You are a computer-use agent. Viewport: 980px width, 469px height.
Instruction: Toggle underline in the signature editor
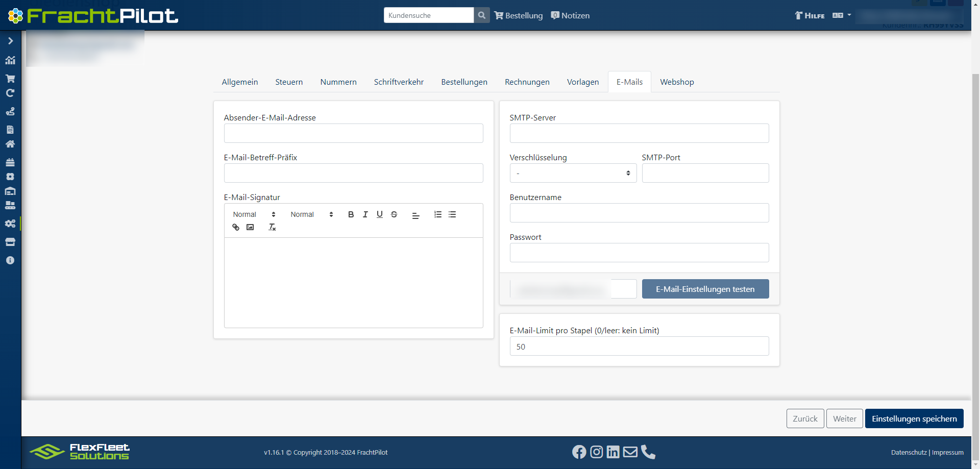click(x=380, y=214)
